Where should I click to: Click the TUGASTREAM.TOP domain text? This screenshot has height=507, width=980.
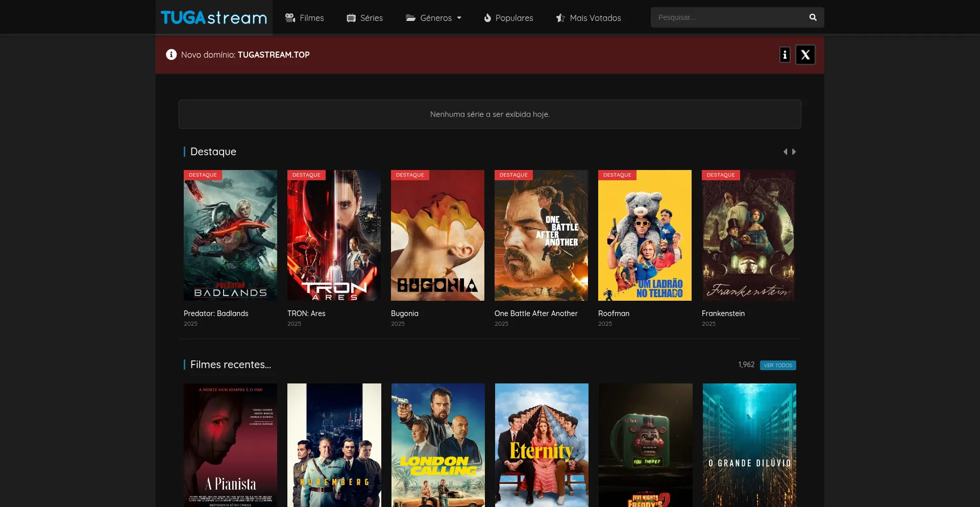point(274,55)
